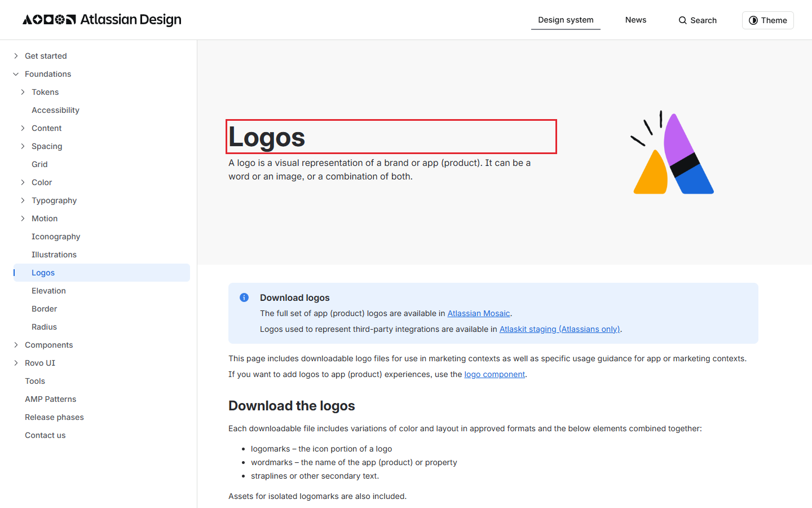Open the Grid page in sidebar
Viewport: 812px width, 508px height.
pyautogui.click(x=39, y=164)
